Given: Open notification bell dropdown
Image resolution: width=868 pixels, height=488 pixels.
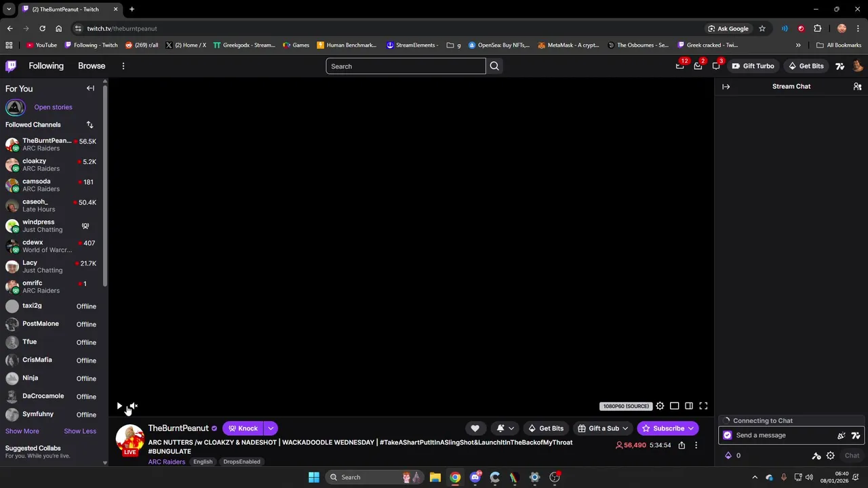Looking at the screenshot, I should tap(505, 428).
